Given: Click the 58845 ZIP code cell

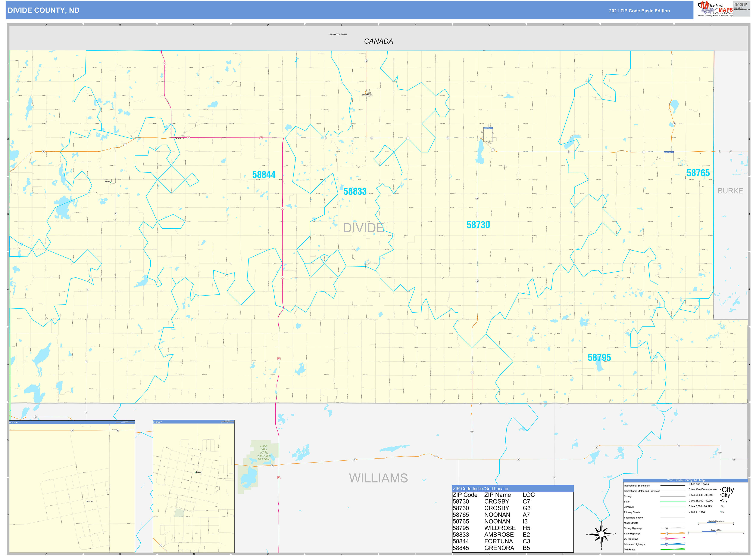Looking at the screenshot, I should pyautogui.click(x=460, y=548).
